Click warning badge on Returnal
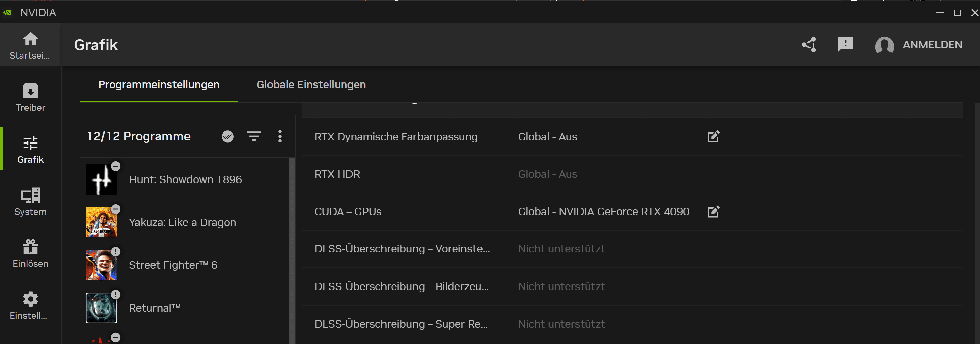 pyautogui.click(x=116, y=295)
